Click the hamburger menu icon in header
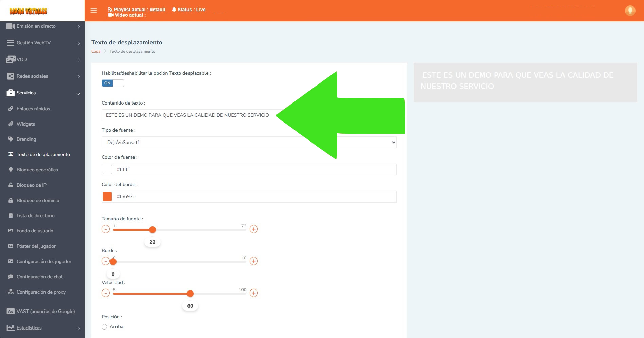The height and width of the screenshot is (338, 644). [94, 11]
